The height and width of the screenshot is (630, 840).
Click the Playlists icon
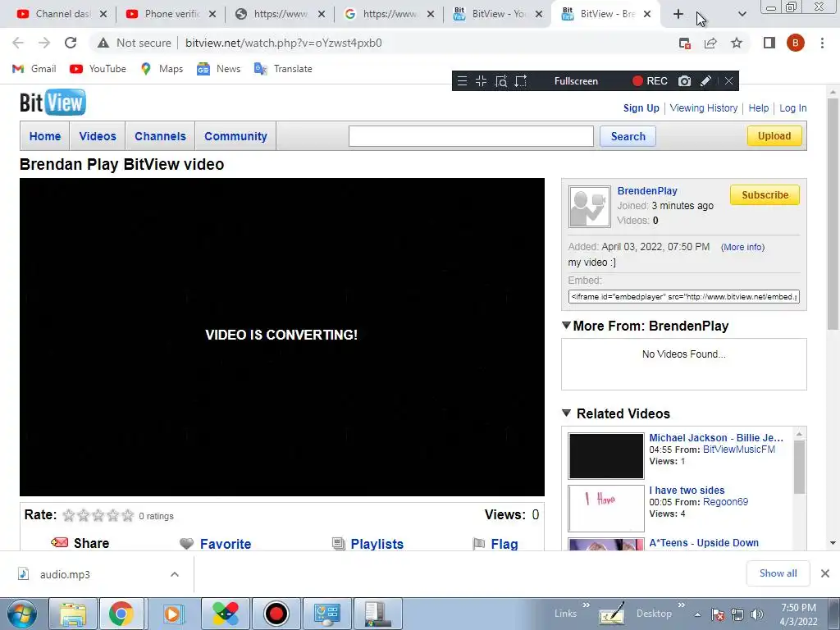(x=339, y=544)
